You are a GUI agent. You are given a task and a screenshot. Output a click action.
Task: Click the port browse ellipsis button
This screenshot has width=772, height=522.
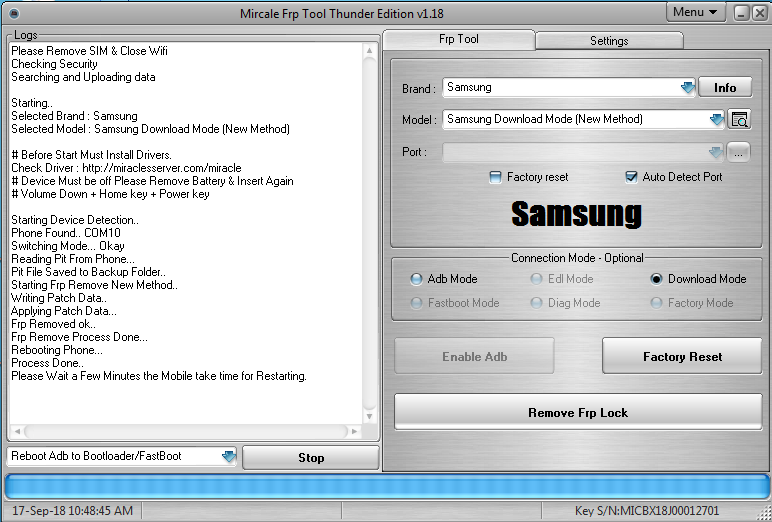point(739,152)
